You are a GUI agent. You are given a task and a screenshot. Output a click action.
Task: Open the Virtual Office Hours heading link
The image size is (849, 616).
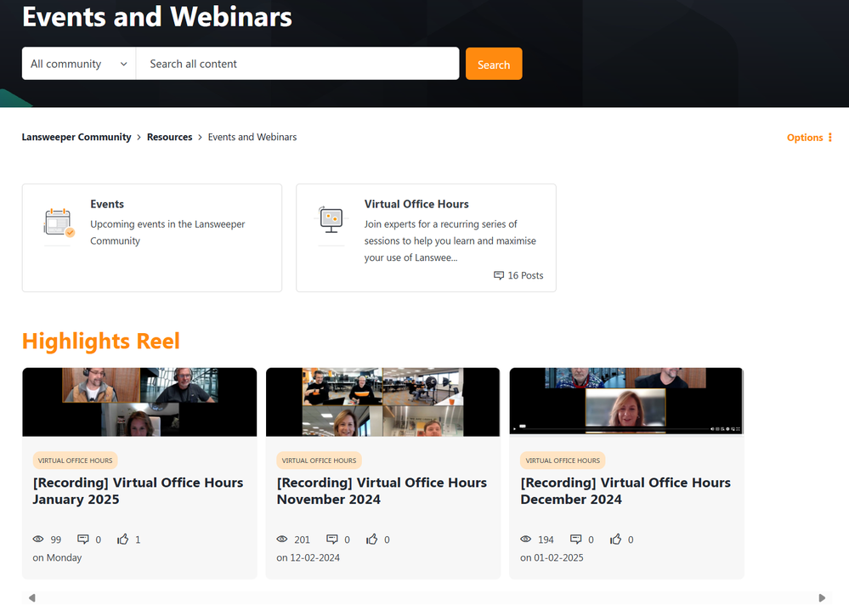pos(416,204)
